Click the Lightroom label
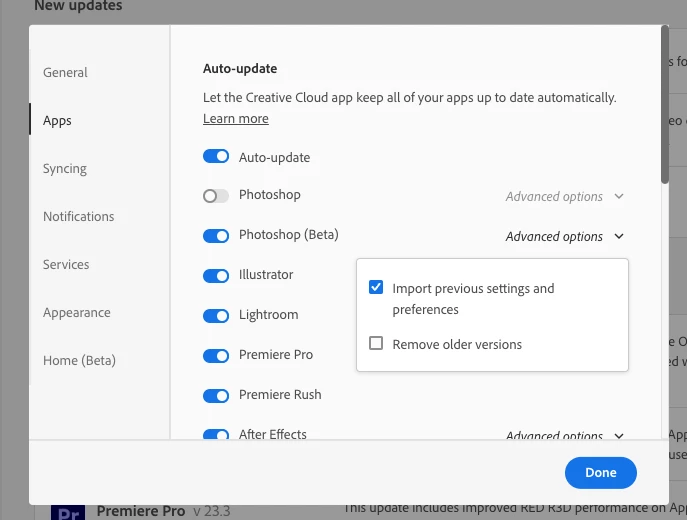The image size is (687, 520). pyautogui.click(x=269, y=315)
